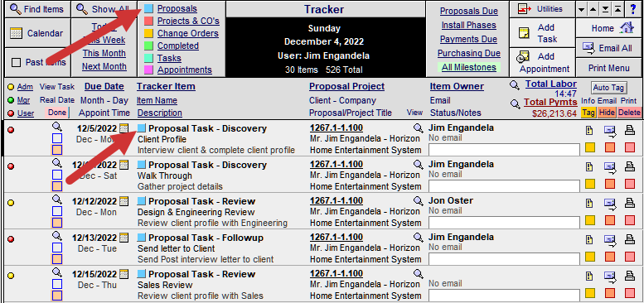Click the Add Task button
Viewport: 644px width, 303px height.
tap(542, 33)
